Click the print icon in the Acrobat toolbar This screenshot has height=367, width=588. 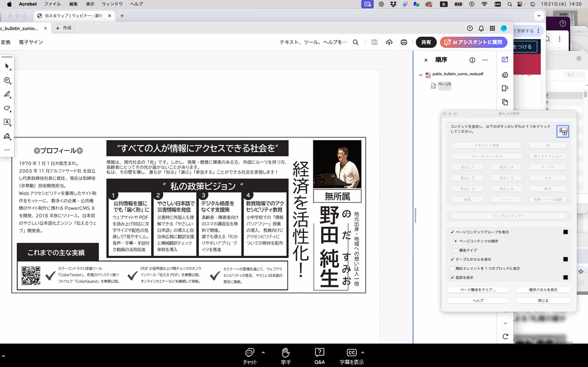pos(403,42)
